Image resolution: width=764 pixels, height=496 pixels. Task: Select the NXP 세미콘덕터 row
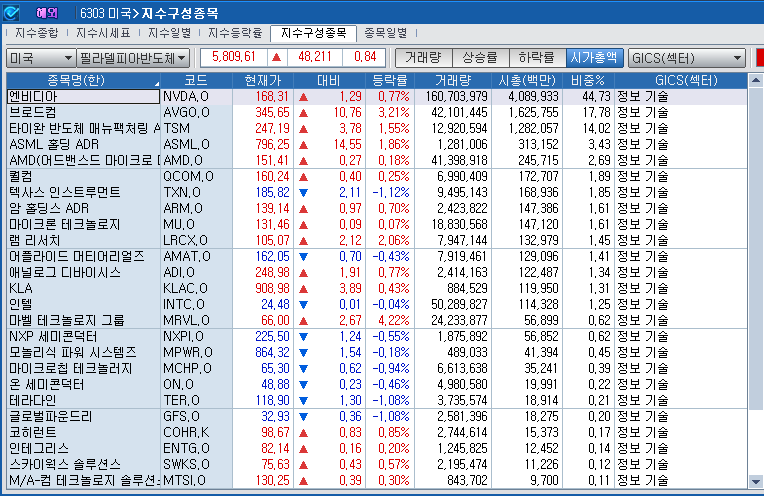pyautogui.click(x=377, y=337)
